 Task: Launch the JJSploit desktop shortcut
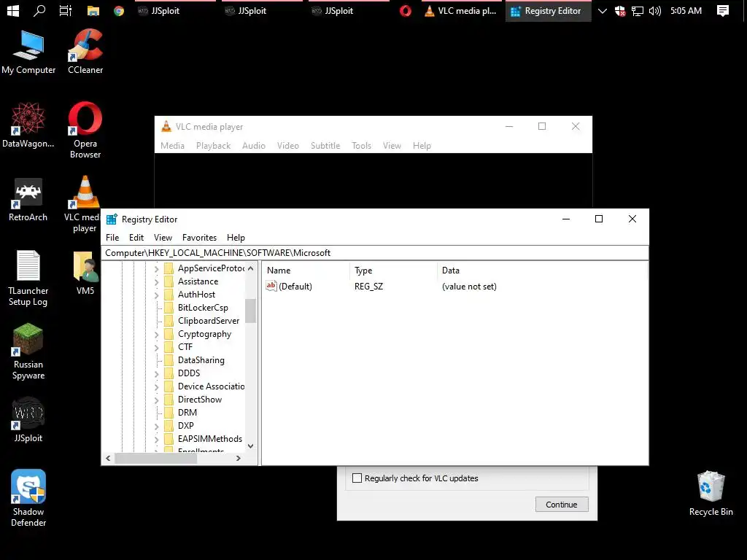tap(28, 419)
